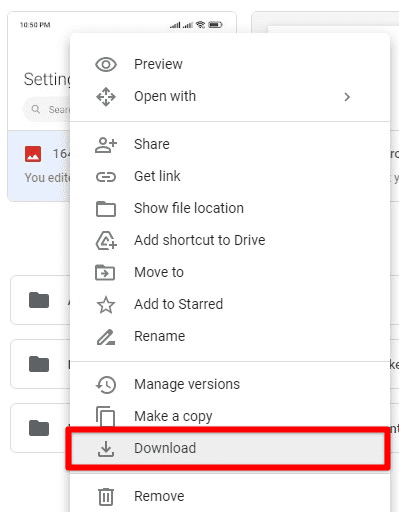The width and height of the screenshot is (399, 512).
Task: Click the Make a copy icon
Action: pos(106,416)
